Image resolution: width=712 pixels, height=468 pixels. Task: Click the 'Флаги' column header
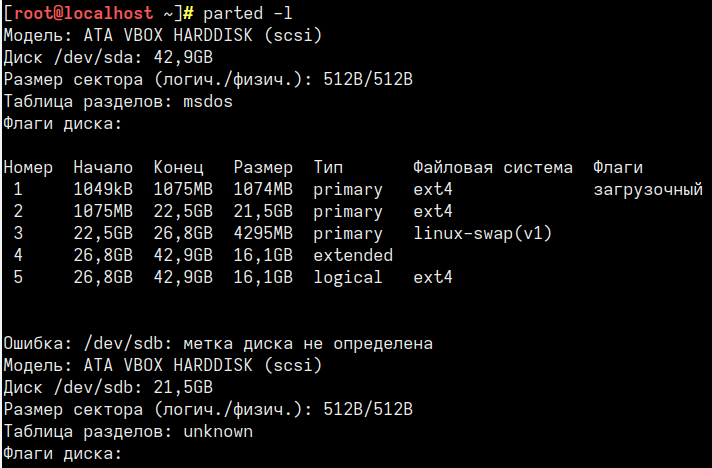pos(618,167)
